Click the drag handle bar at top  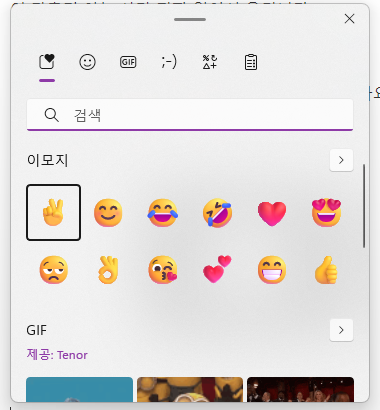[x=190, y=19]
